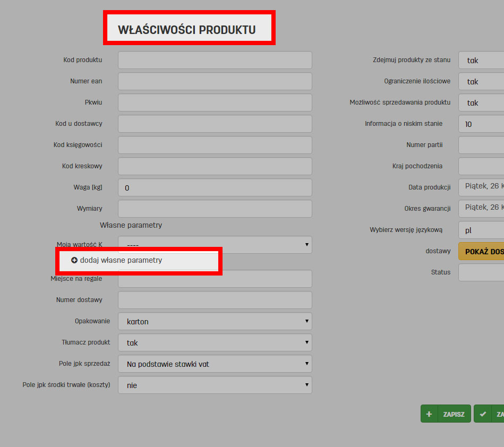
Task: Click the plus icon beside "dodaj własne parametry"
Action: point(75,261)
